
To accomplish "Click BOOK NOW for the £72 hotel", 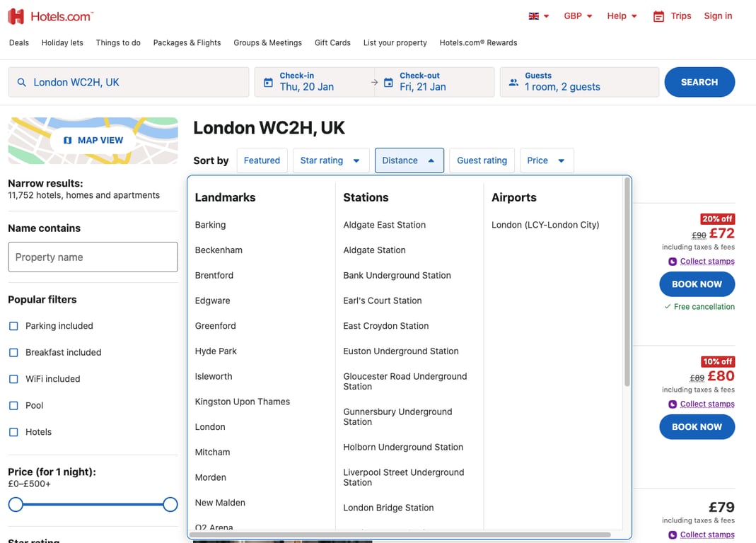I will pos(697,284).
